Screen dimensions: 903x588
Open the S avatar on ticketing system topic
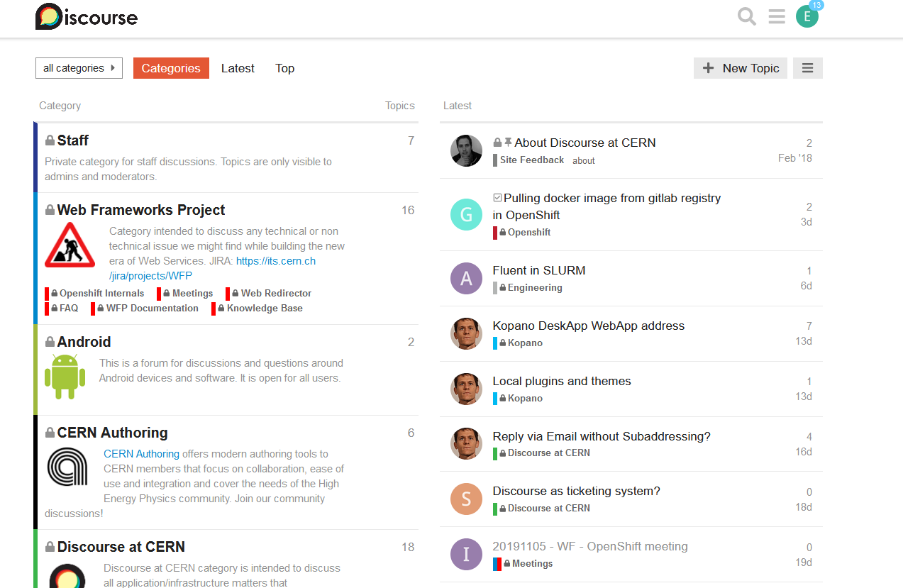coord(466,499)
